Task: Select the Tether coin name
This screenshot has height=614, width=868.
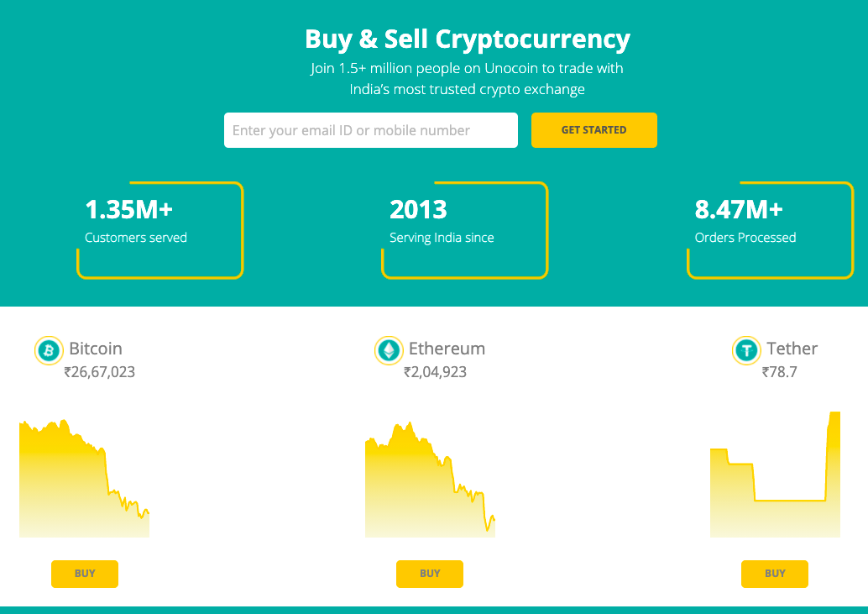Action: [792, 349]
